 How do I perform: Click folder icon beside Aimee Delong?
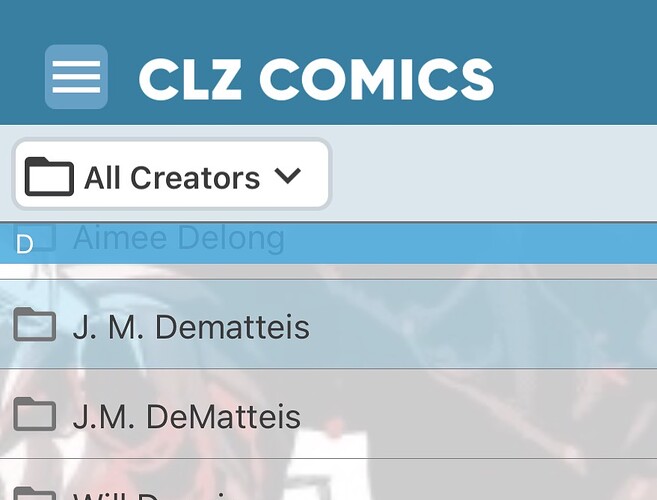35,237
